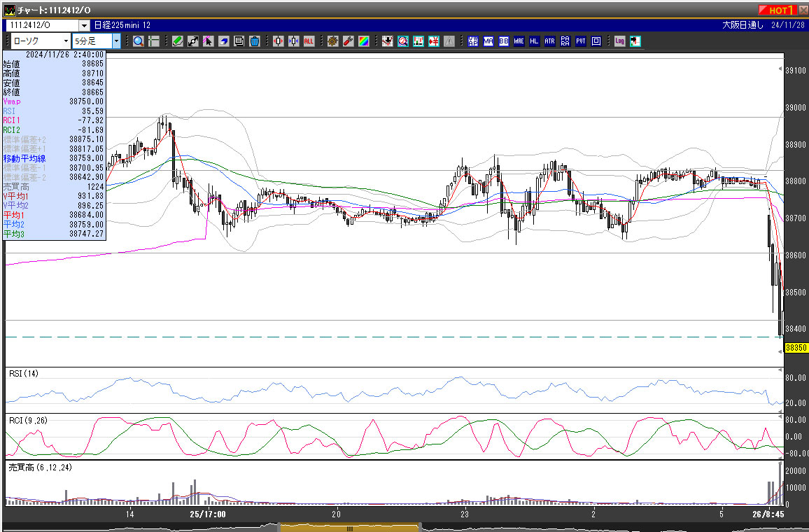This screenshot has width=809, height=532.
Task: Toggle the crosshair cursor tool
Action: (x=154, y=41)
